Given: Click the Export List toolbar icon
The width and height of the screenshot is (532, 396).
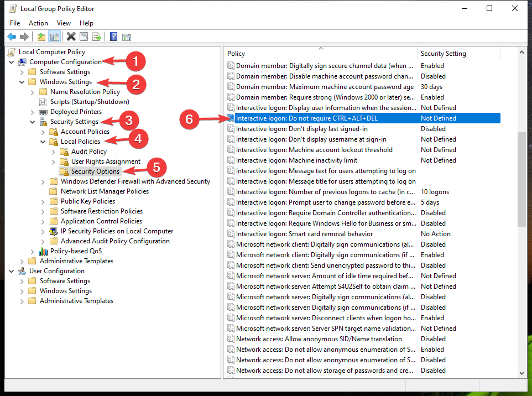Looking at the screenshot, I should pyautogui.click(x=97, y=37).
